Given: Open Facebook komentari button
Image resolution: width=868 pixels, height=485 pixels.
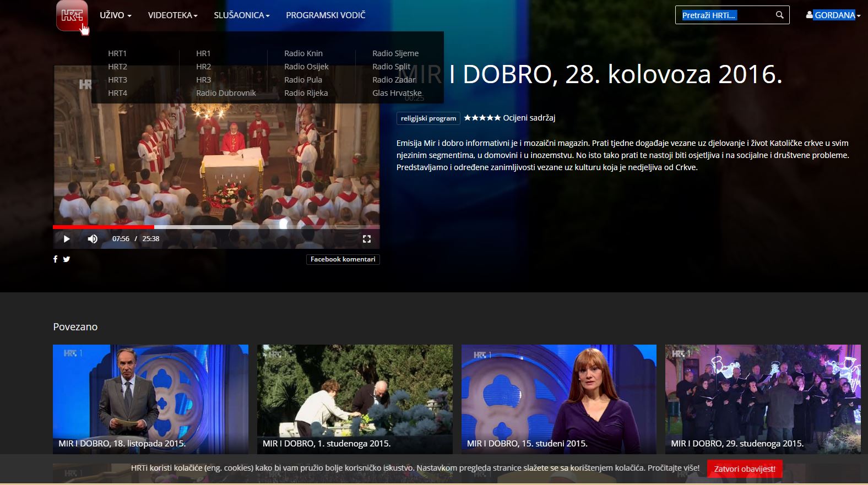Looking at the screenshot, I should point(343,259).
